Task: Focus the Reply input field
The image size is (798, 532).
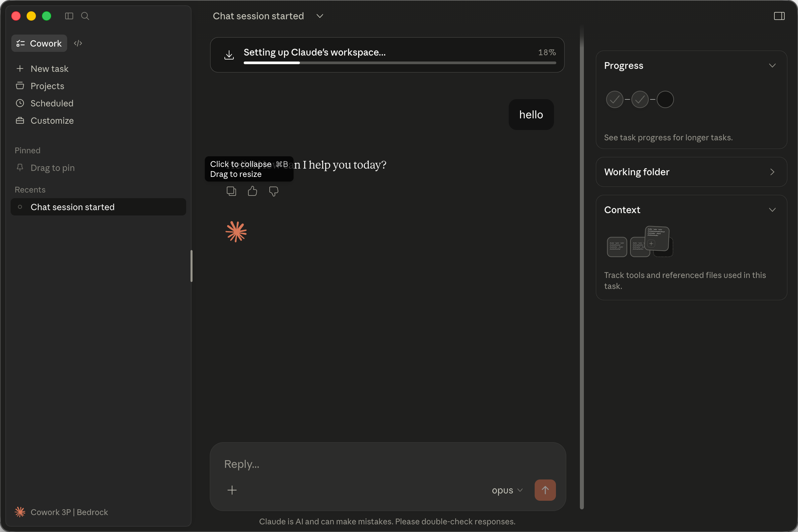Action: (x=387, y=464)
